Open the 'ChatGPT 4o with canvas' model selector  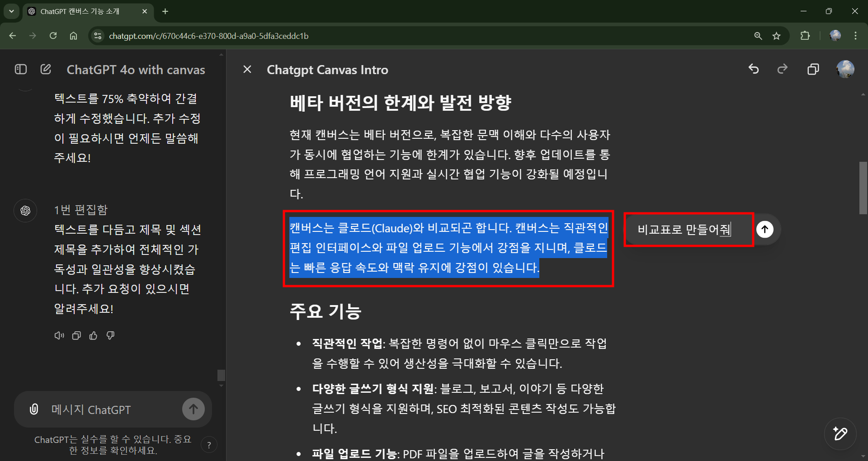[136, 70]
